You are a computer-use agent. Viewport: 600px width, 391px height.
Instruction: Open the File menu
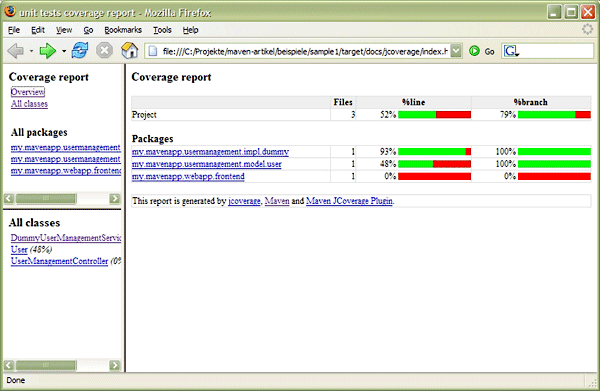14,30
